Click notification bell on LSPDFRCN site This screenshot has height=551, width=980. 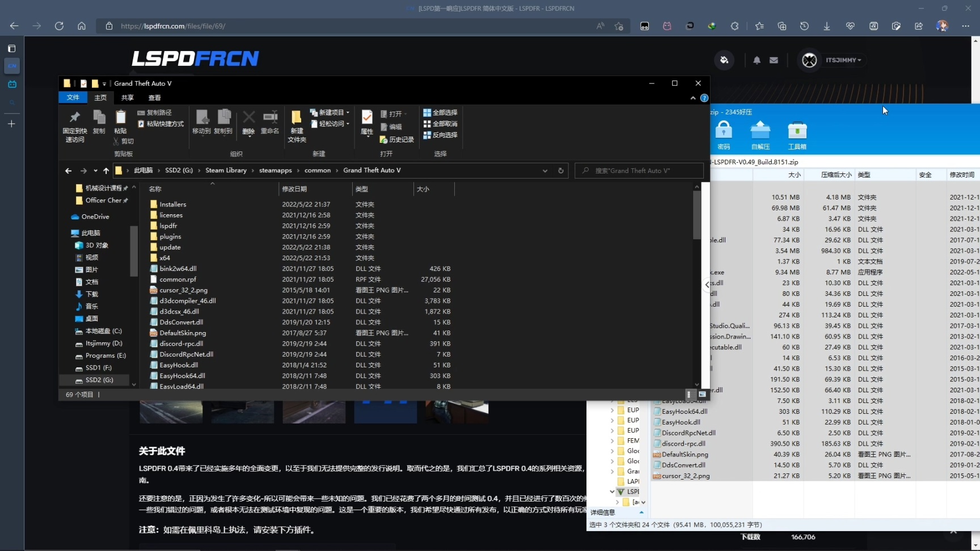[757, 60]
